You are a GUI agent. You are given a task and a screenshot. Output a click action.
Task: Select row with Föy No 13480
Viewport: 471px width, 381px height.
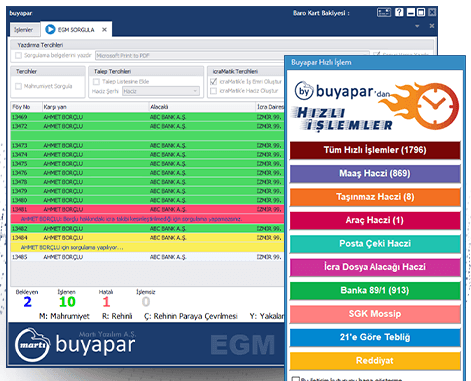point(147,200)
